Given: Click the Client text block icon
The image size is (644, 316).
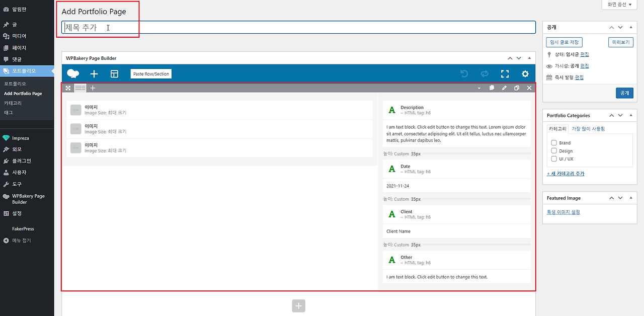Looking at the screenshot, I should [x=392, y=214].
